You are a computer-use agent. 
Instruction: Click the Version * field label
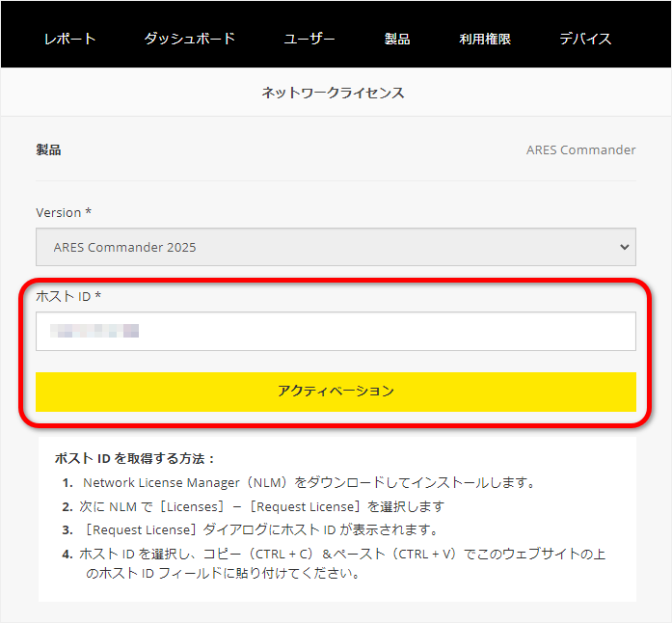pyautogui.click(x=64, y=213)
